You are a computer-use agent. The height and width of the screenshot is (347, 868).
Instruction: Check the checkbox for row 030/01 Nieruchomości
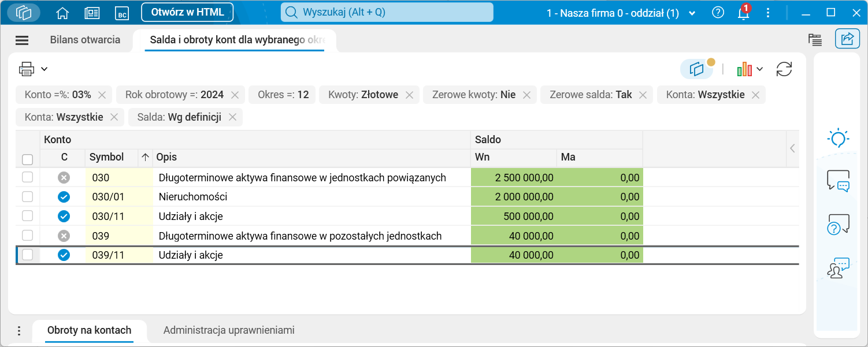[27, 196]
